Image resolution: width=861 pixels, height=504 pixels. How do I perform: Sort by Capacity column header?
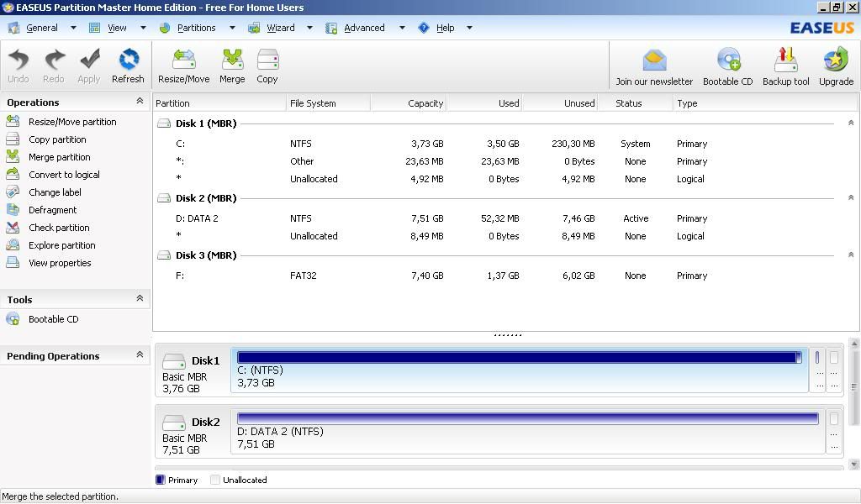click(x=408, y=103)
